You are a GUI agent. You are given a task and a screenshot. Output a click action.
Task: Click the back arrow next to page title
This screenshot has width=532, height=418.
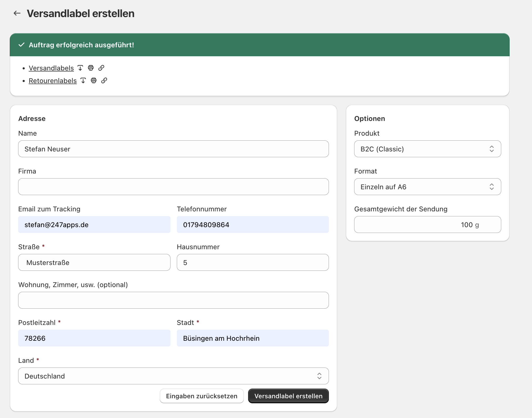(x=17, y=13)
